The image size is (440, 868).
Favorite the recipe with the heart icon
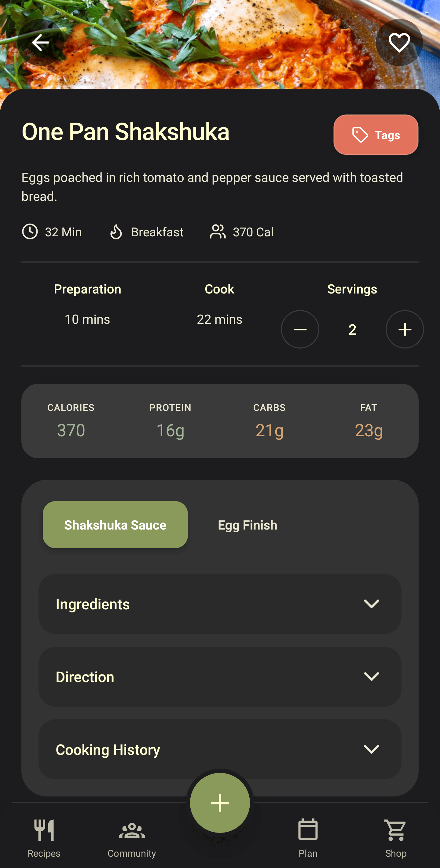point(398,42)
